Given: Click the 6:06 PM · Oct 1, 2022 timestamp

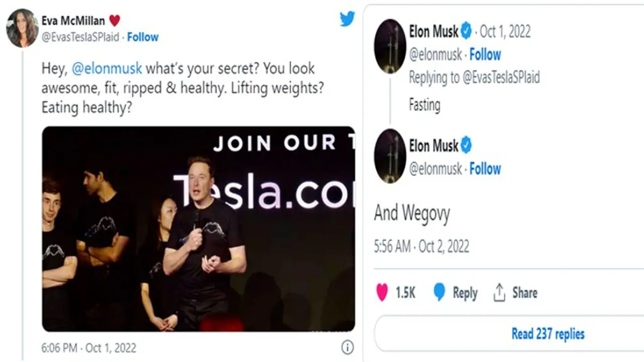Looking at the screenshot, I should tap(89, 348).
